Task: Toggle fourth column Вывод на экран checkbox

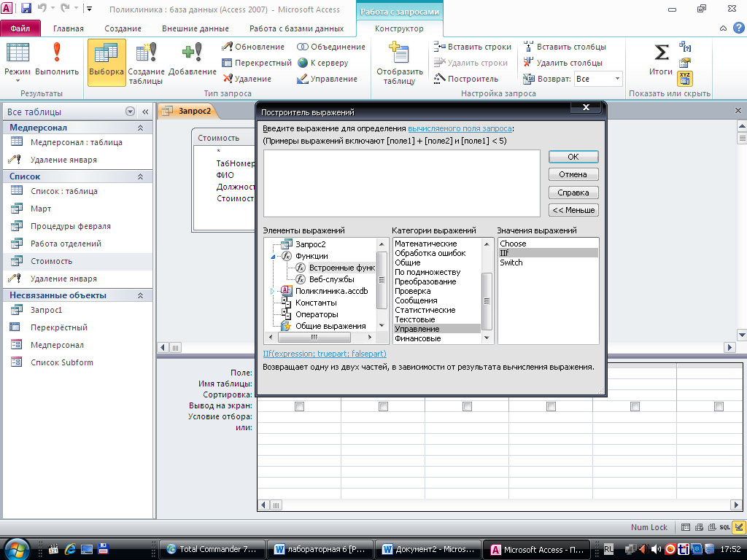Action: point(551,406)
